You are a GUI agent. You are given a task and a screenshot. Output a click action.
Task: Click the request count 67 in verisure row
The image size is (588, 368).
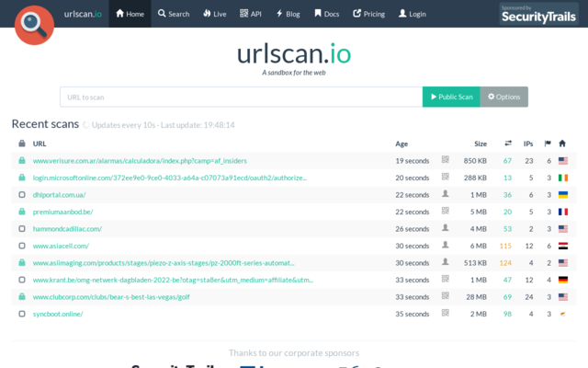507,161
